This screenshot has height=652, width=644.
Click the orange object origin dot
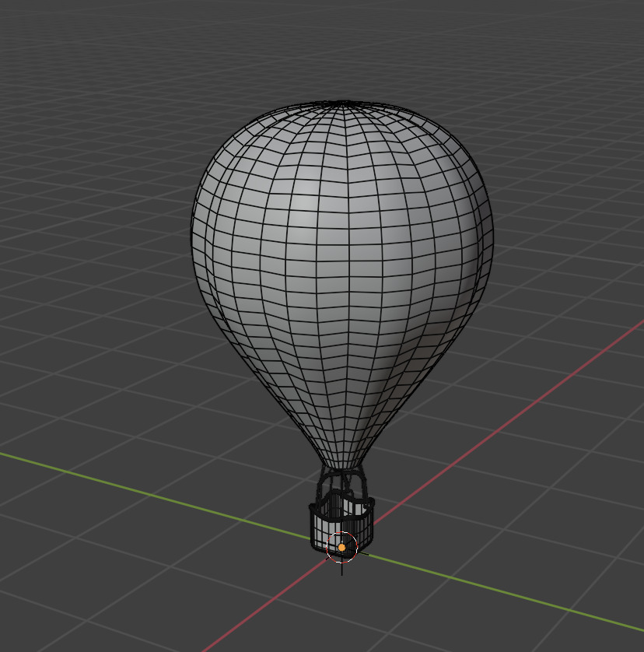tap(341, 548)
